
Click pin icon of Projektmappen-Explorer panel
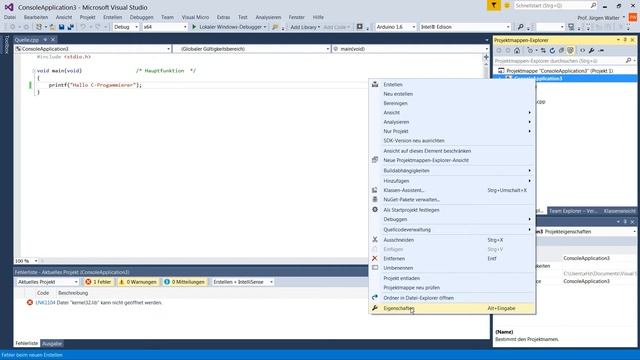625,40
